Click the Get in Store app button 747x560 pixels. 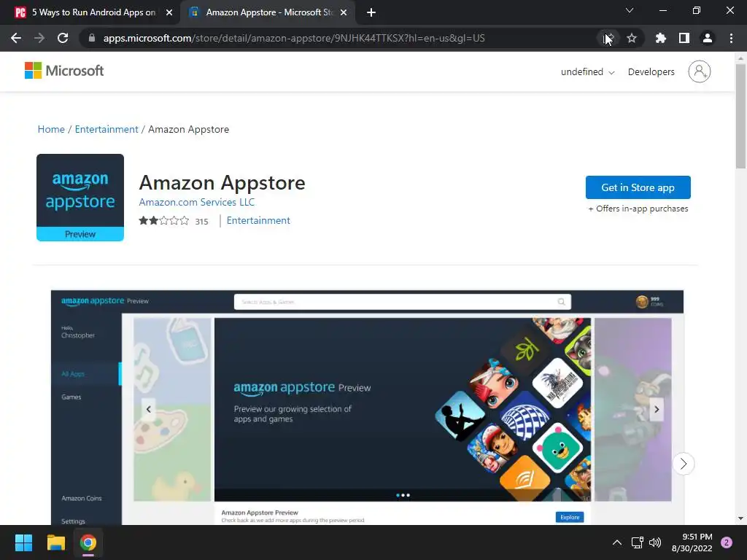(638, 187)
